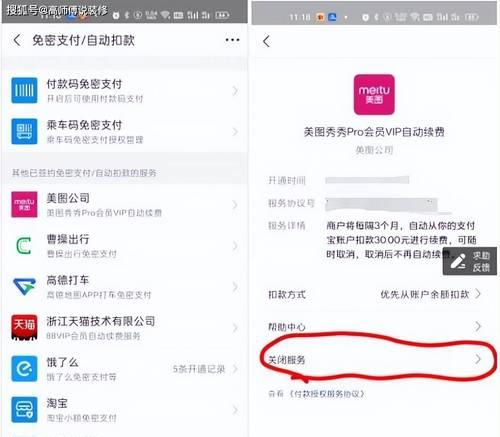
Task: Tap the large meitu 美图 logo
Action: click(x=374, y=95)
